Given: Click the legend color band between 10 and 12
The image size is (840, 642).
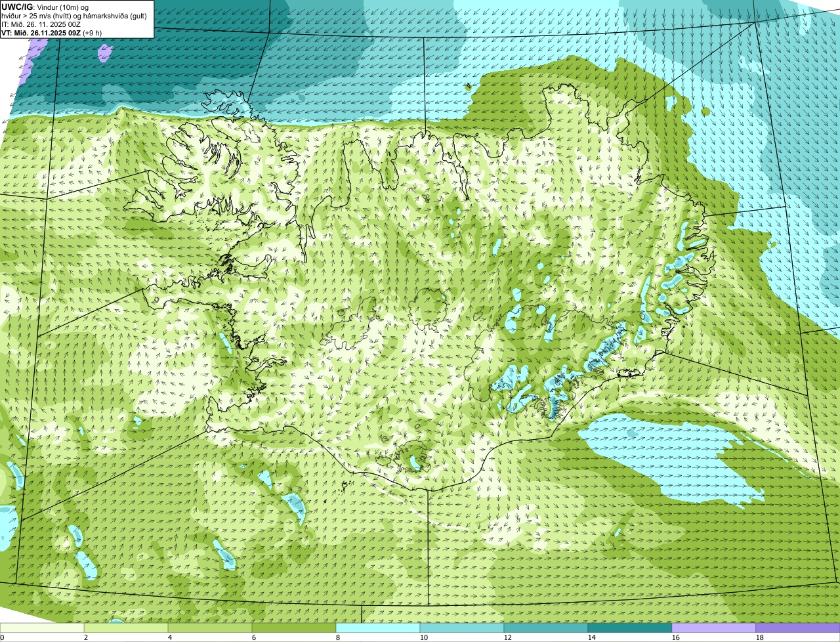Looking at the screenshot, I should pos(462,628).
